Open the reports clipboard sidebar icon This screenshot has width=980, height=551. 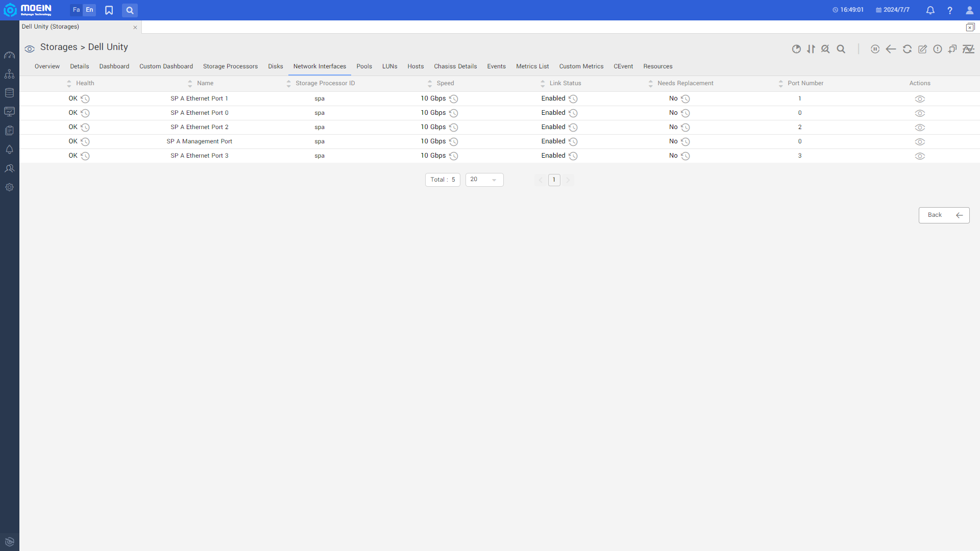point(9,131)
